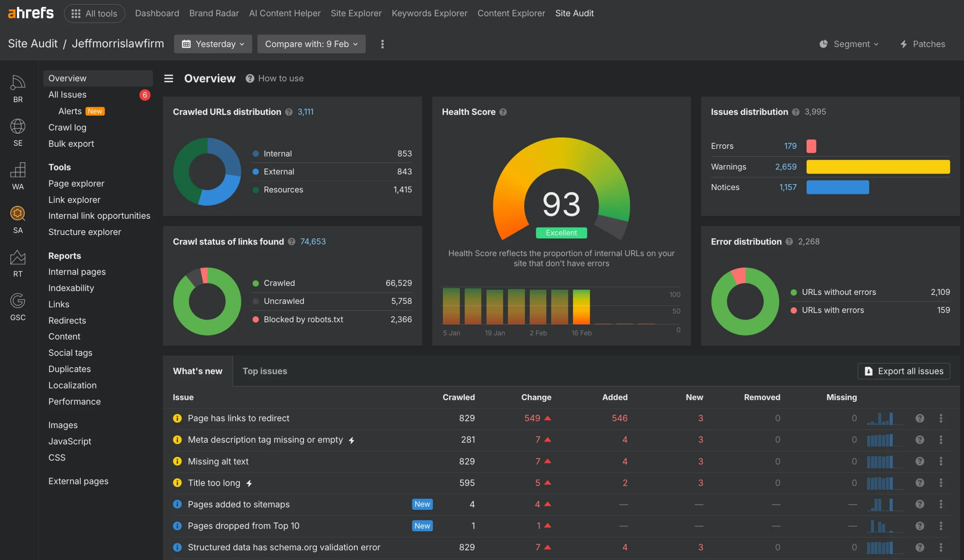Screen dimensions: 964x560
Task: Open Internal link opportunities tool
Action: (x=99, y=216)
